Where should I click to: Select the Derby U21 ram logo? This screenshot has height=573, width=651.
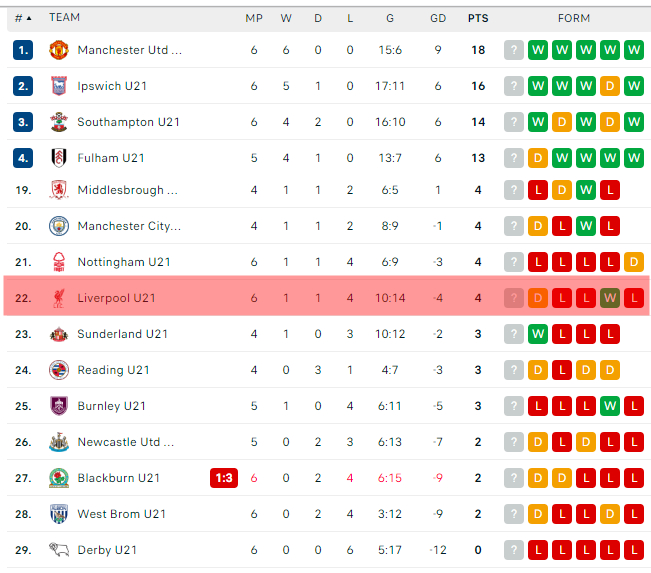click(59, 550)
